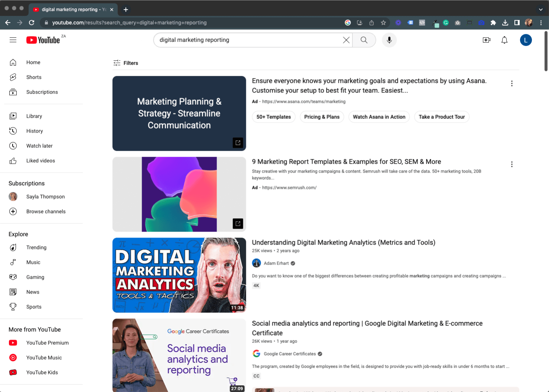Open search Filters panel

click(126, 63)
